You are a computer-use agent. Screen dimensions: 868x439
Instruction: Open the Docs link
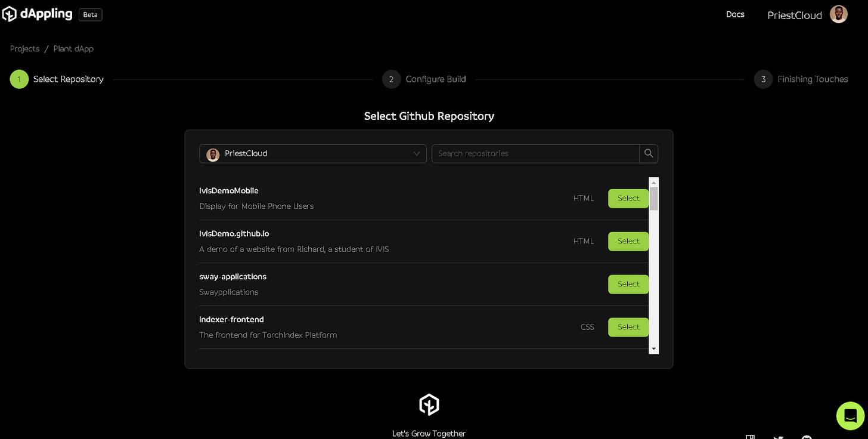point(735,14)
